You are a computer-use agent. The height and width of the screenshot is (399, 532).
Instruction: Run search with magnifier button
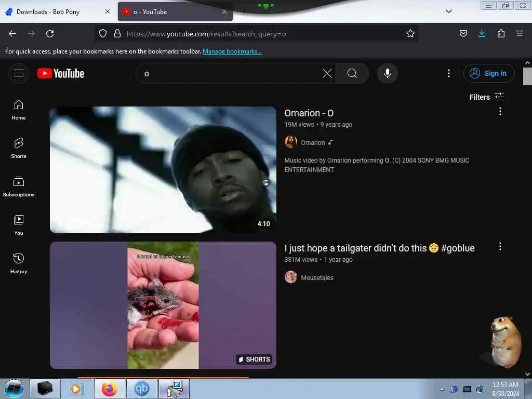click(352, 73)
